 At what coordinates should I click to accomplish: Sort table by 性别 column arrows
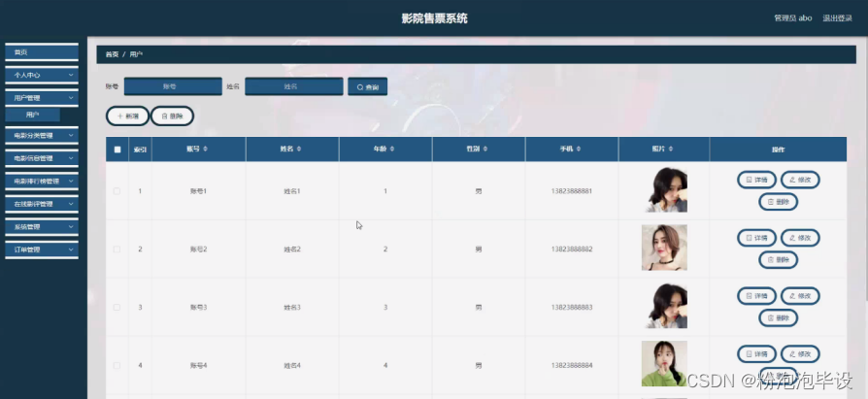(484, 149)
